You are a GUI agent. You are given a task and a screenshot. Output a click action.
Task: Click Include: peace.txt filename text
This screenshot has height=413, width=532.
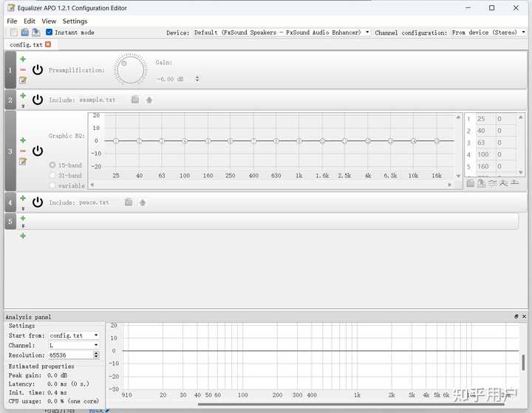pyautogui.click(x=94, y=202)
